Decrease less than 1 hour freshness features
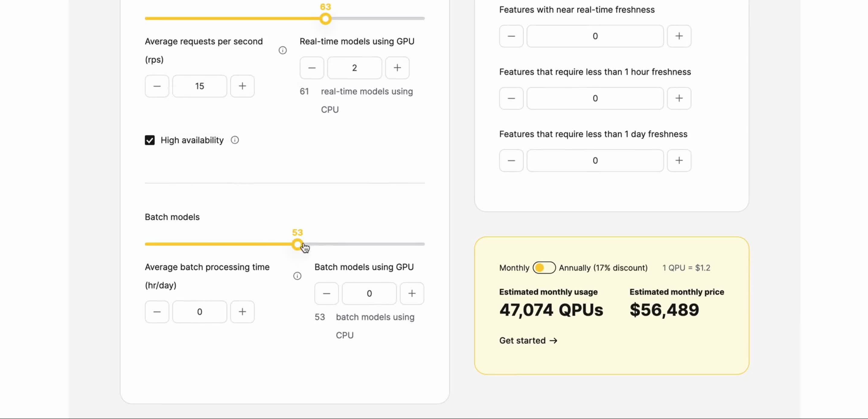 tap(511, 98)
